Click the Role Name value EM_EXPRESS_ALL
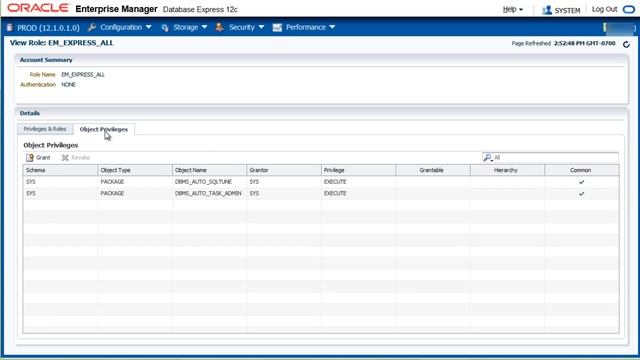The image size is (640, 360). tap(83, 75)
